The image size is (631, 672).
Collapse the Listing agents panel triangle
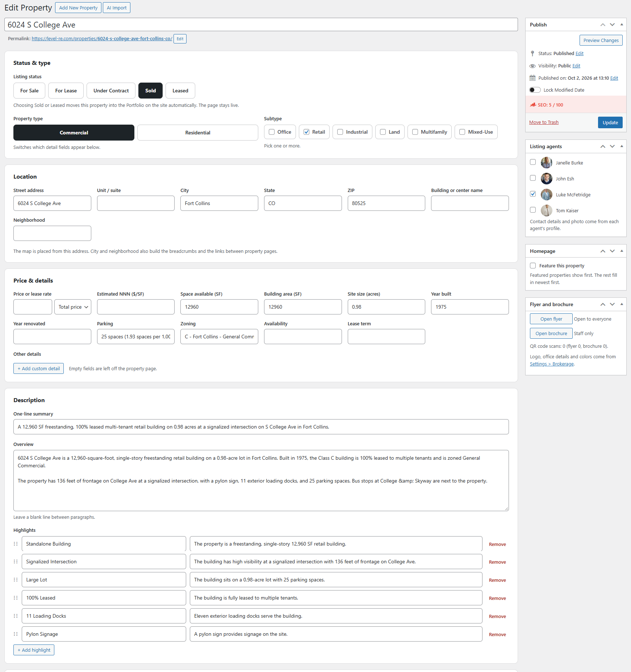622,146
